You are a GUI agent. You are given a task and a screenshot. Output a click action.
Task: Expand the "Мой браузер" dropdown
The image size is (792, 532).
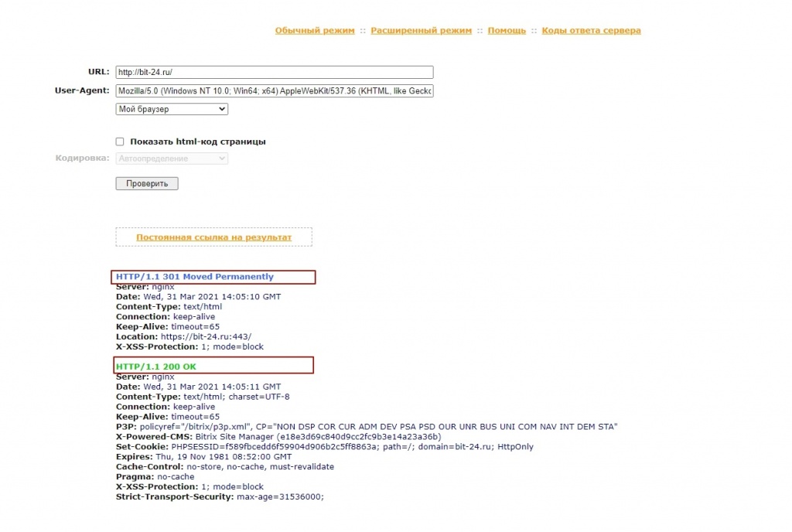(x=172, y=109)
